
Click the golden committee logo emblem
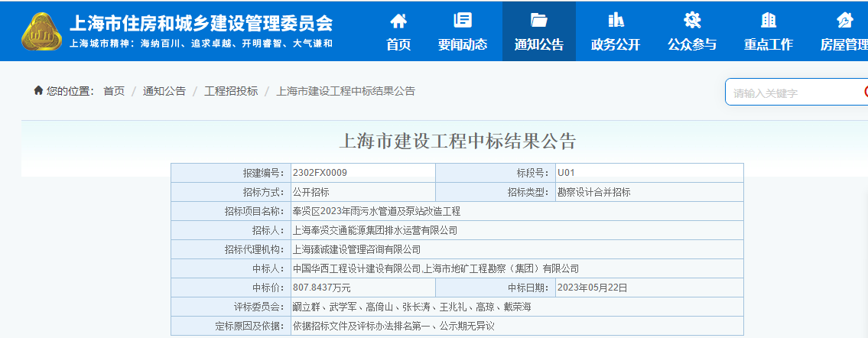[42, 31]
